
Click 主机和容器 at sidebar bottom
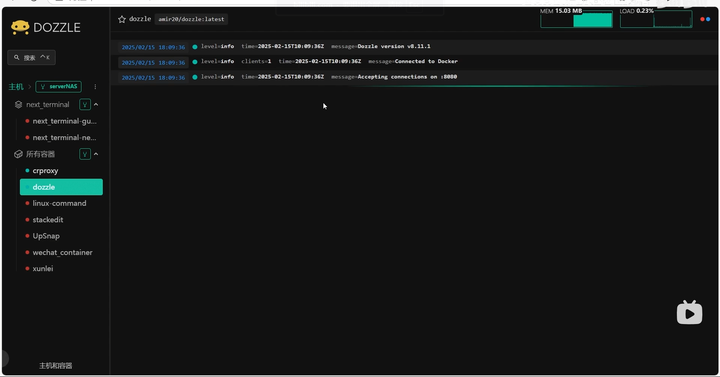coord(56,366)
